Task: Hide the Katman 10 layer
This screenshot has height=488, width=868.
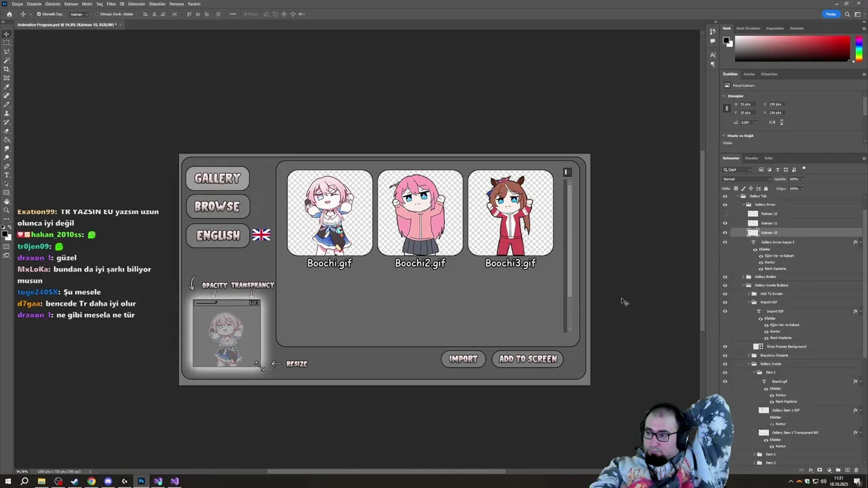Action: (x=725, y=232)
